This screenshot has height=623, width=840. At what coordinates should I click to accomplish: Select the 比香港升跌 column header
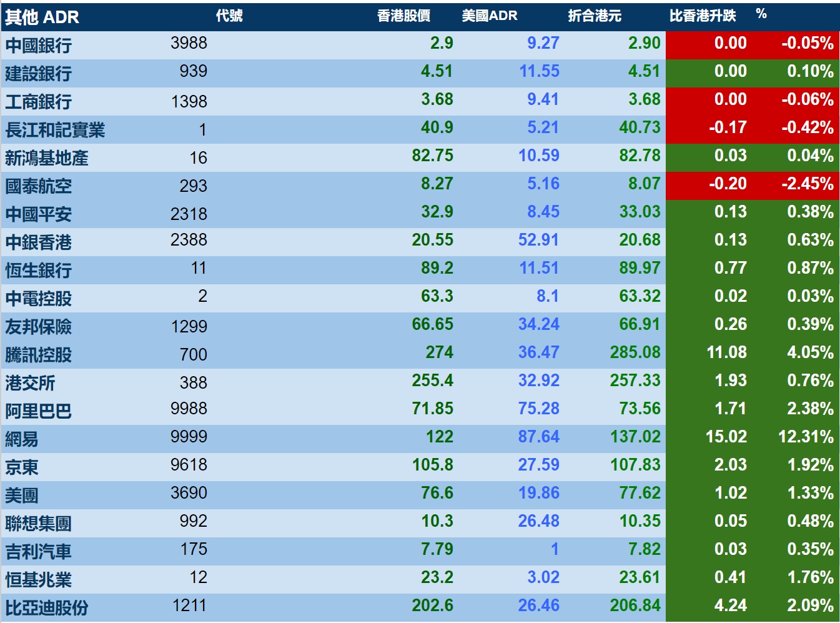[x=703, y=16]
